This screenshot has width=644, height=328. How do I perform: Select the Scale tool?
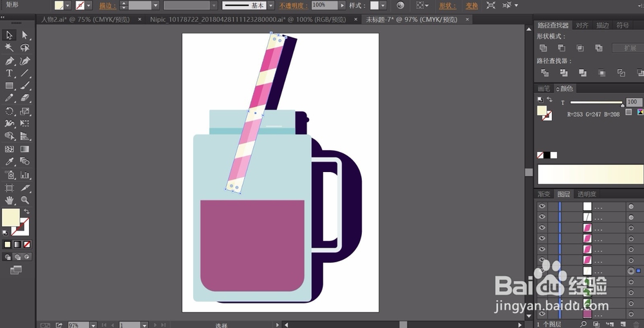[24, 111]
